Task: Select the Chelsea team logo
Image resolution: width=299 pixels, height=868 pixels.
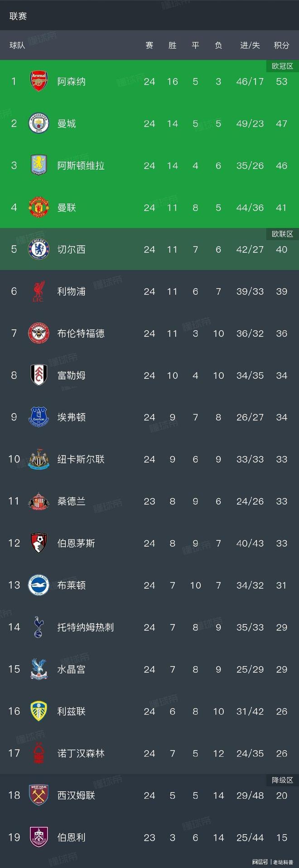Action: (x=39, y=249)
